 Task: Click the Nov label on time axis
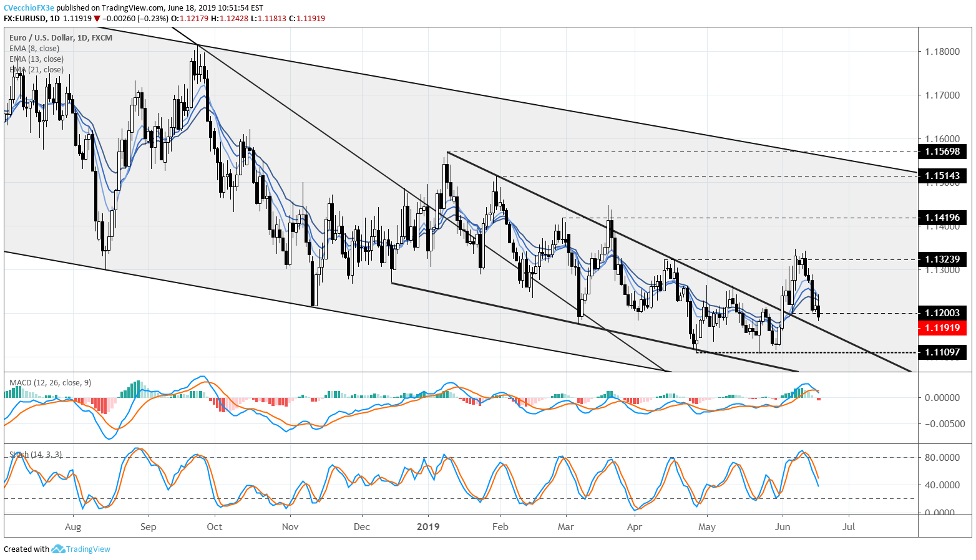tap(290, 527)
